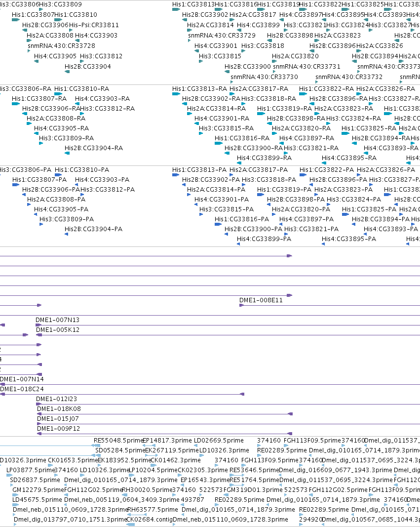Select the His2B:CG33904 gene label
This screenshot has height=527, width=420.
[88, 67]
